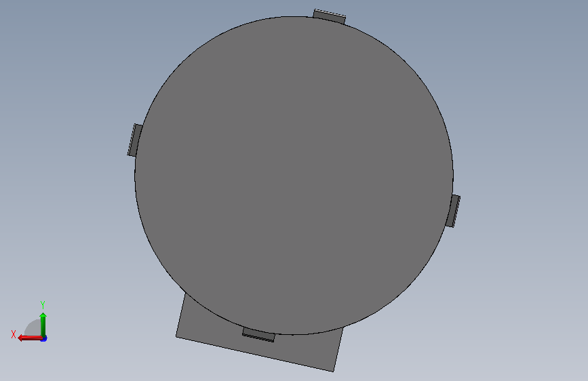Click the green "Y" axis label
Image resolution: width=588 pixels, height=381 pixels.
[x=43, y=304]
